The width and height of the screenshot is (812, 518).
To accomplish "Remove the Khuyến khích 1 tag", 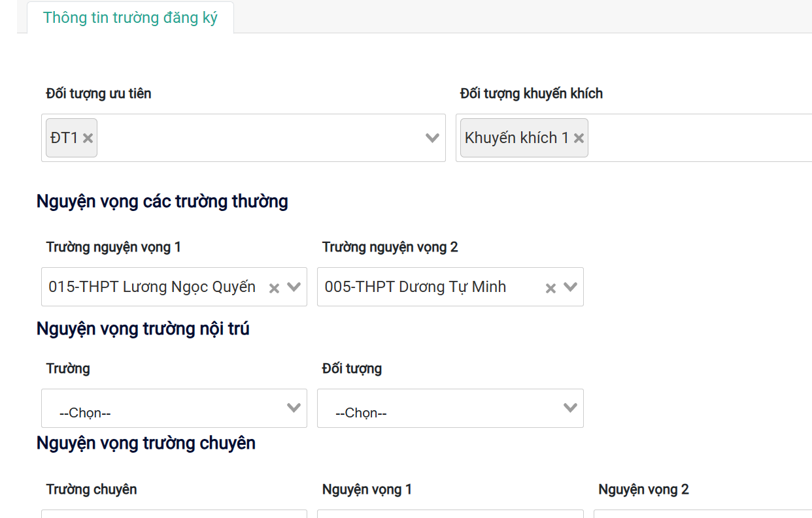I will click(579, 138).
